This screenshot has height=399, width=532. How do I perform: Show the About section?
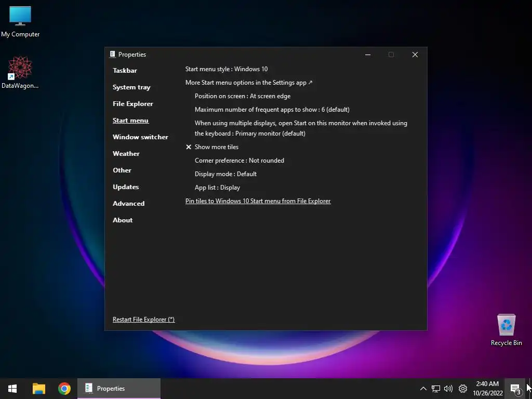coord(123,220)
